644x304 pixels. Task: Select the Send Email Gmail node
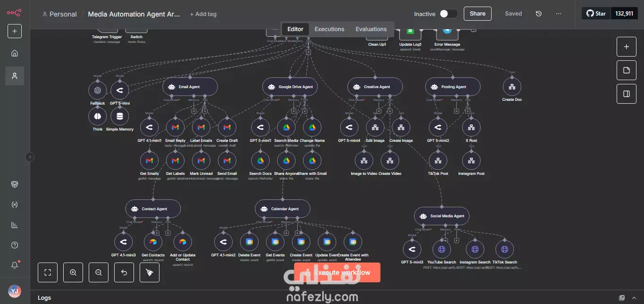pos(227,161)
